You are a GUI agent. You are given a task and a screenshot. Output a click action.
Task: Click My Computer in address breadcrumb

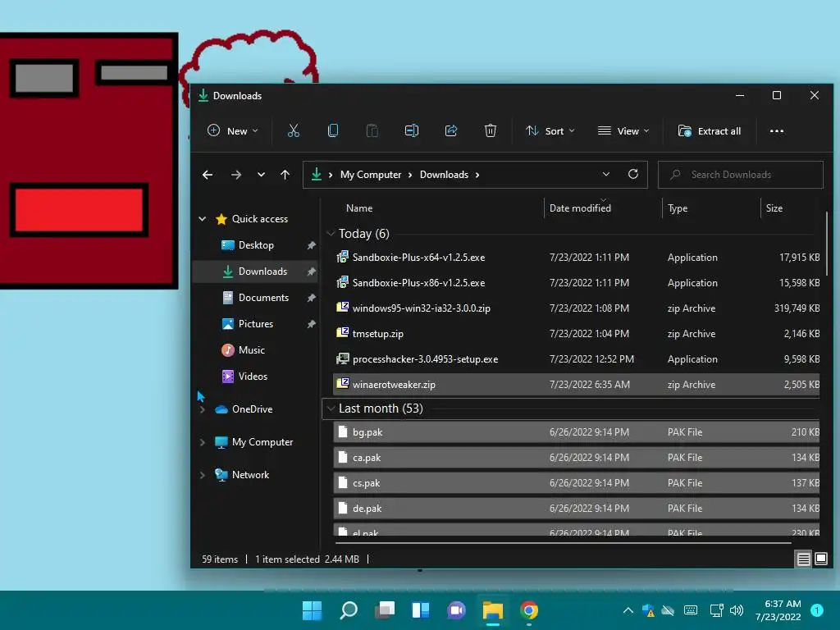[x=370, y=175]
